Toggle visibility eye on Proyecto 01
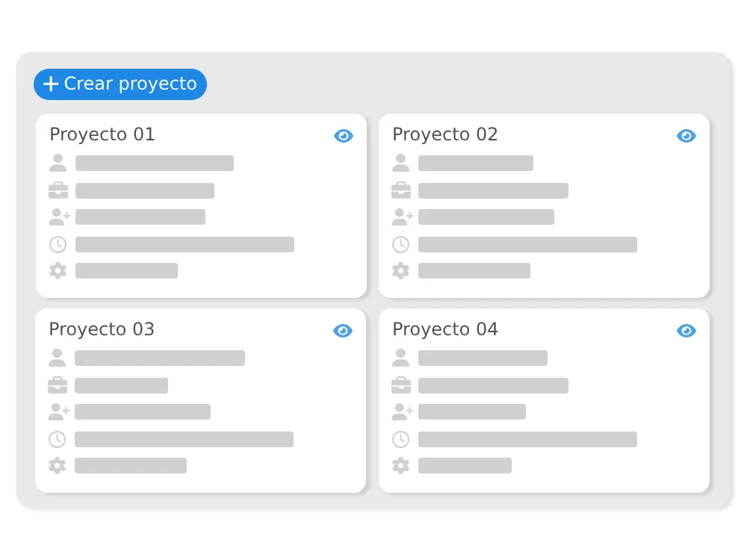747x560 pixels. tap(344, 136)
